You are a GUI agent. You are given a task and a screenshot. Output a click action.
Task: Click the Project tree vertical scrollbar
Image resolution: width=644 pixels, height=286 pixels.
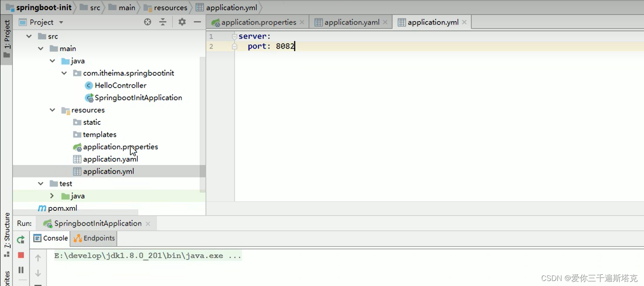tap(203, 125)
